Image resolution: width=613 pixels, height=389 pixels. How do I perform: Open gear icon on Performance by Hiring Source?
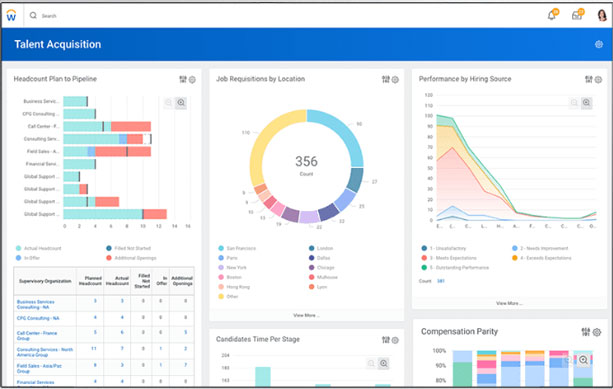coord(598,80)
